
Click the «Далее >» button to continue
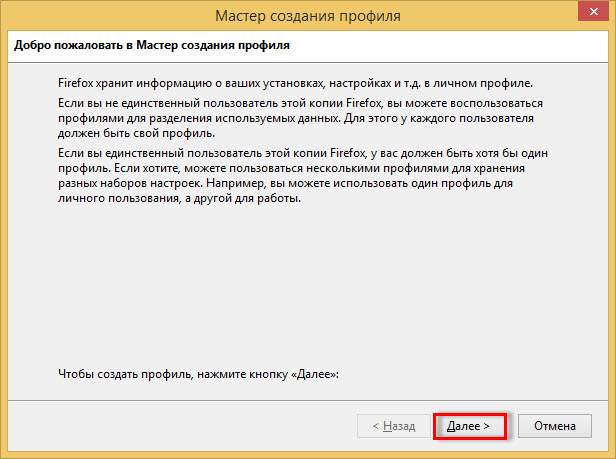pos(468,426)
